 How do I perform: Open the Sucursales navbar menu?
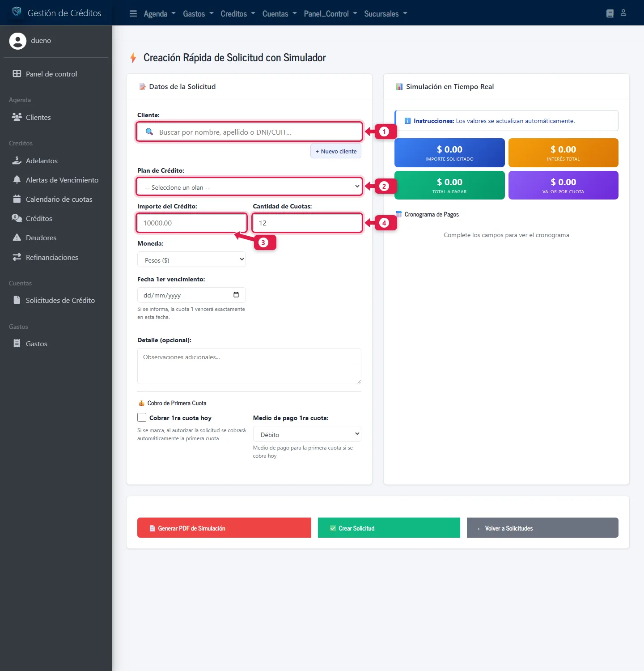[x=386, y=14]
